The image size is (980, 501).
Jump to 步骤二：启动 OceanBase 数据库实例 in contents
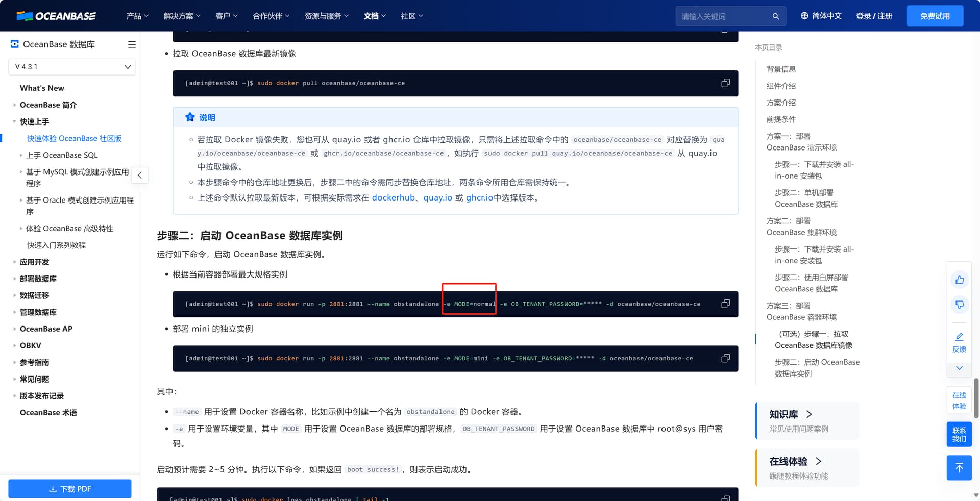click(817, 368)
